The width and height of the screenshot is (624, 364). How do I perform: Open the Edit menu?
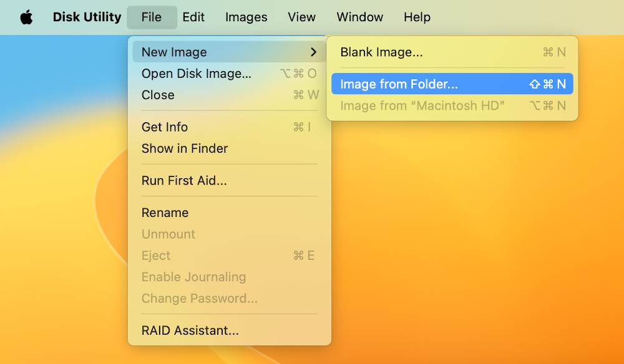(x=193, y=17)
